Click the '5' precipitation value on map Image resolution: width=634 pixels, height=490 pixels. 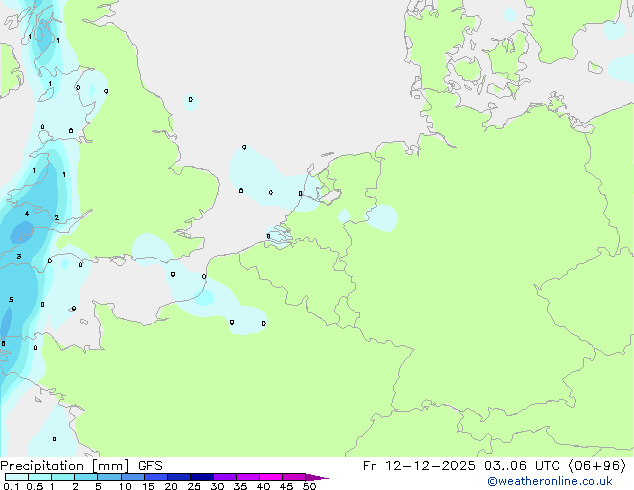coord(11,300)
